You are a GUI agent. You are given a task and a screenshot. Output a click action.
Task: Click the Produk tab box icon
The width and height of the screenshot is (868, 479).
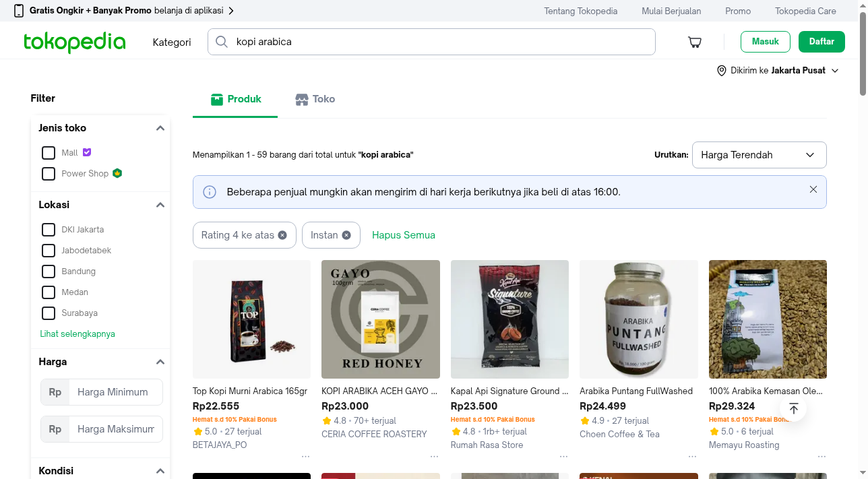(x=217, y=99)
